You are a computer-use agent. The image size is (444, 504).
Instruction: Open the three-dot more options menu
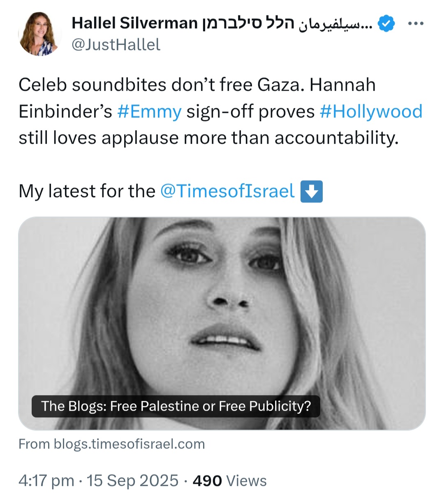click(x=415, y=23)
